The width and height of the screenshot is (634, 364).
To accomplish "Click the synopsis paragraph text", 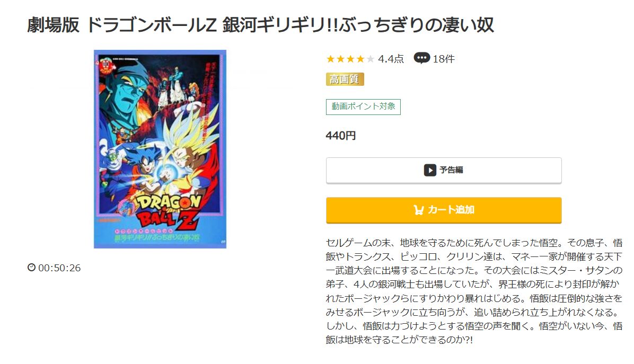I will click(474, 291).
